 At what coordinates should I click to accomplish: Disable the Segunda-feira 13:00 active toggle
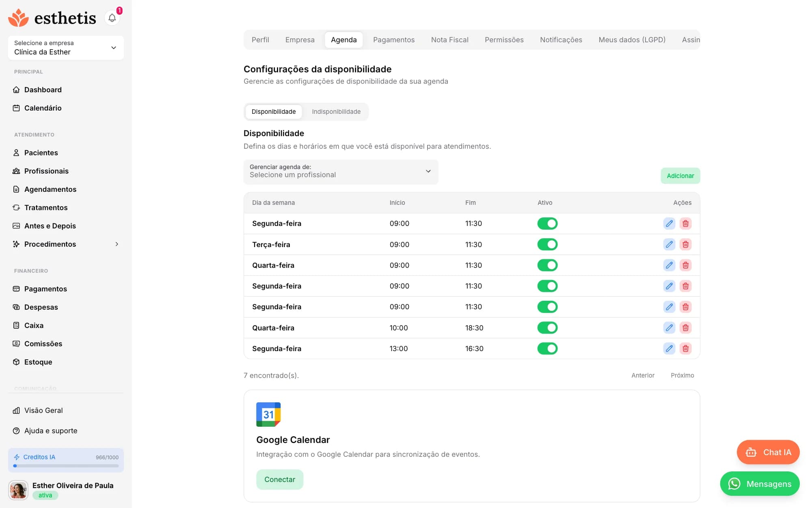coord(547,348)
